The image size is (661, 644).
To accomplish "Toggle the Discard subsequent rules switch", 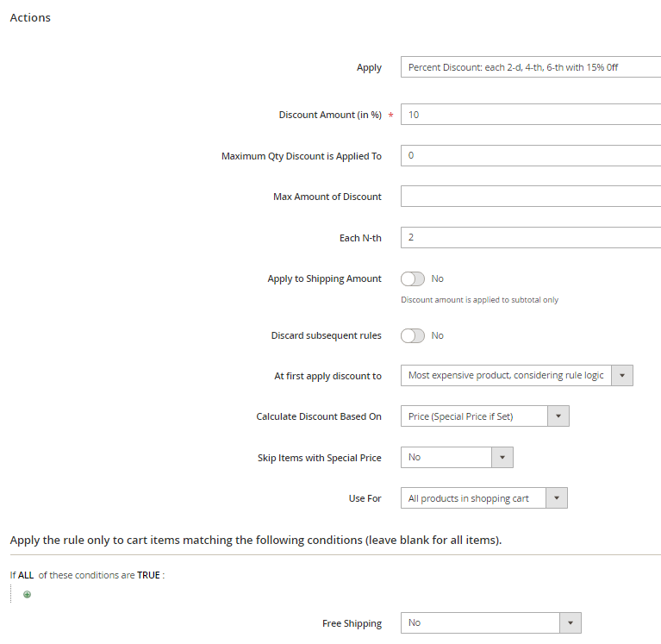I will (413, 335).
